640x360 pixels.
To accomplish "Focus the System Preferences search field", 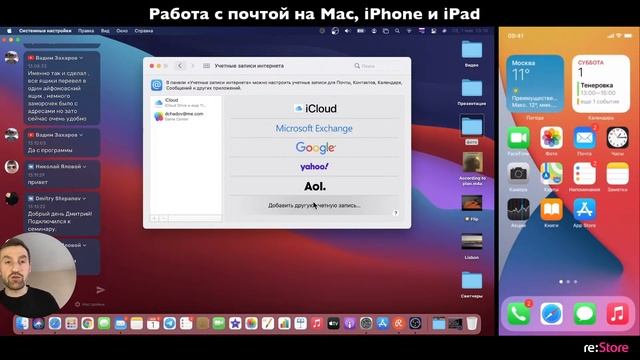I will 379,66.
